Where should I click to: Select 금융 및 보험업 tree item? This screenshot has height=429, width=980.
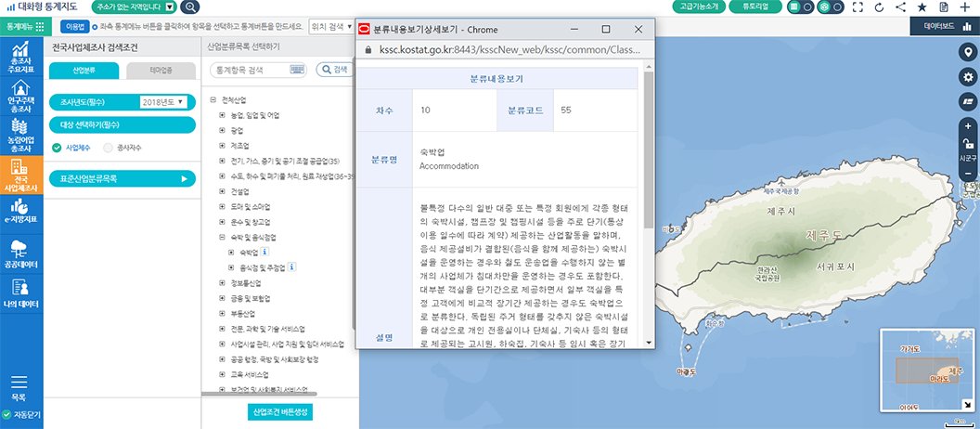pyautogui.click(x=250, y=298)
